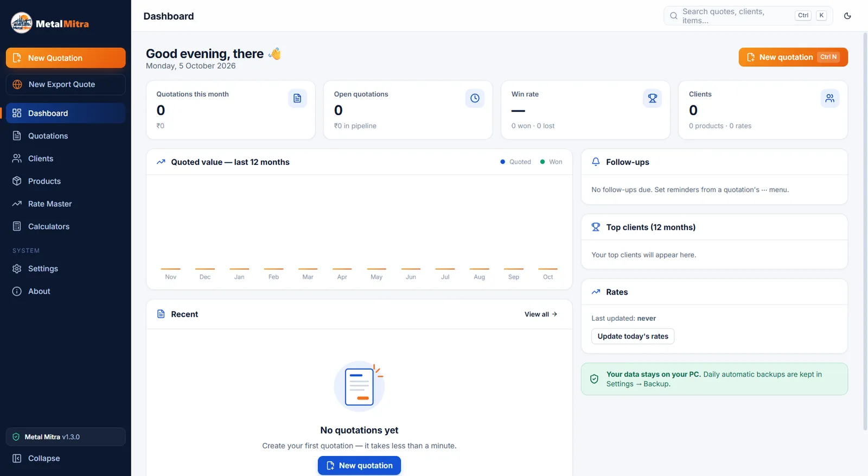Click the '₹0 in pipeline' text
Image resolution: width=868 pixels, height=476 pixels.
pyautogui.click(x=355, y=126)
